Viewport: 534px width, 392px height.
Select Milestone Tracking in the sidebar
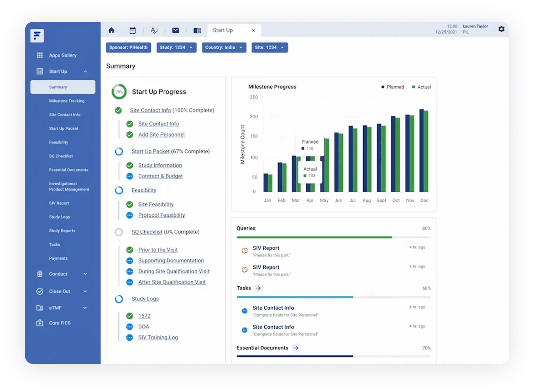tap(67, 101)
